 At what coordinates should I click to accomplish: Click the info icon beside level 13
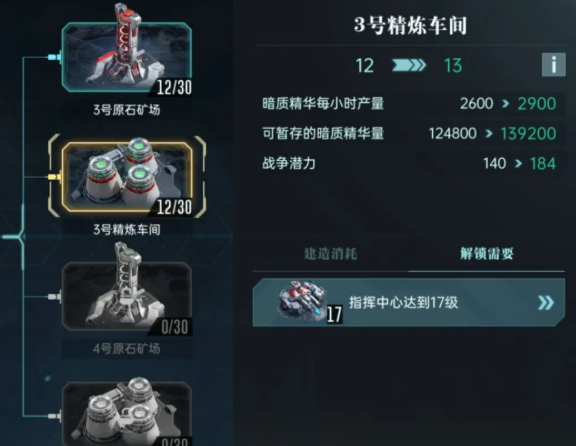(x=553, y=65)
